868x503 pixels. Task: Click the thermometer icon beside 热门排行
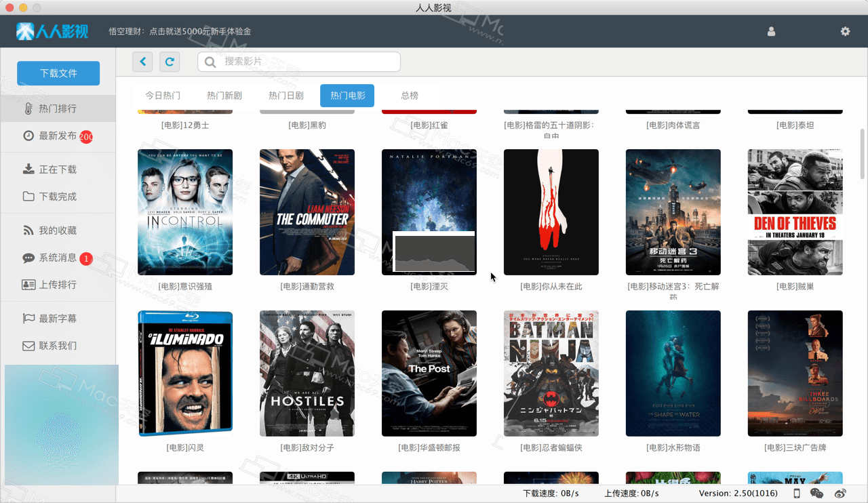click(x=28, y=108)
